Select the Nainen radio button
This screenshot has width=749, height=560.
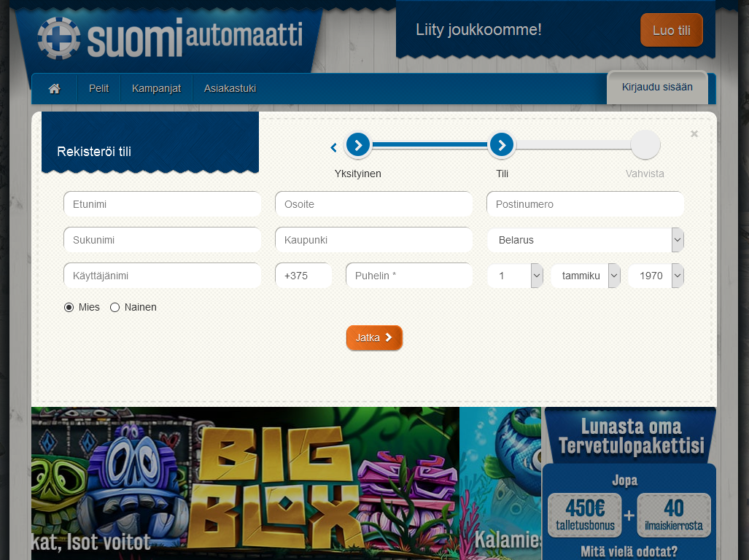[x=115, y=308]
